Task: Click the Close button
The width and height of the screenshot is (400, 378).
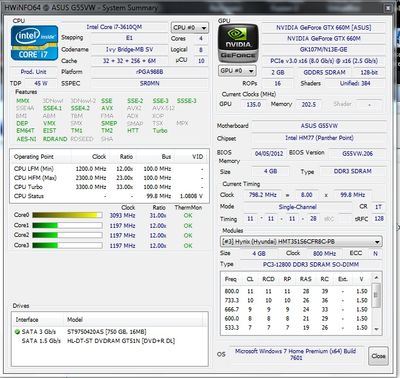Action: pos(378,356)
